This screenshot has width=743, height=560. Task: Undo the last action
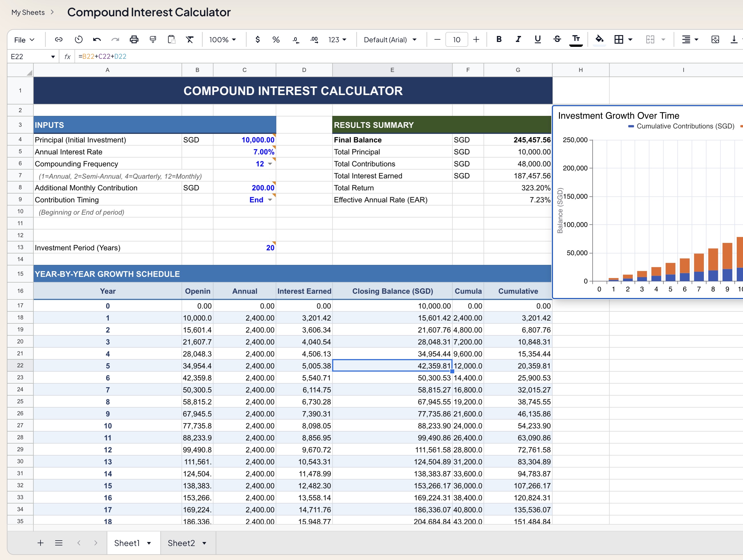pyautogui.click(x=97, y=40)
